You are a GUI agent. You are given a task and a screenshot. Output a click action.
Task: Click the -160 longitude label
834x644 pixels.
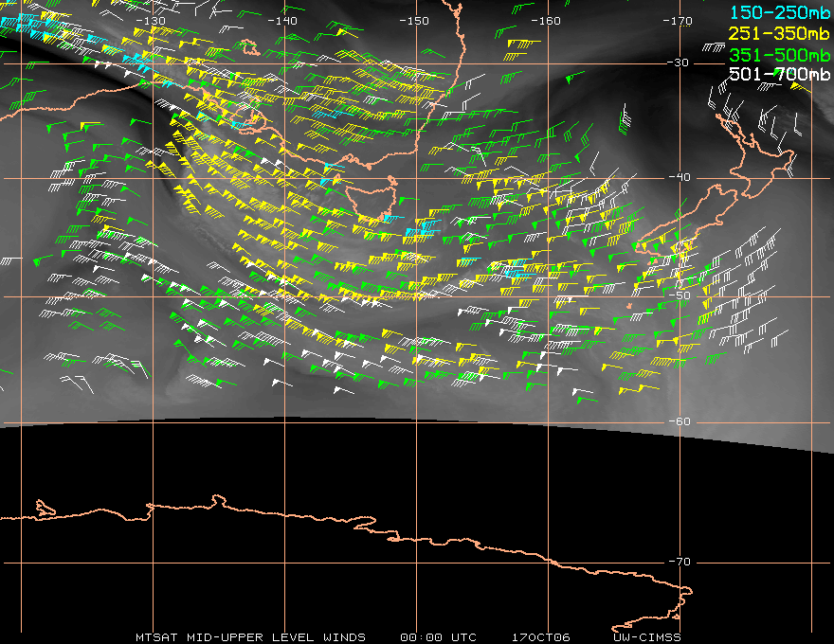tap(546, 21)
